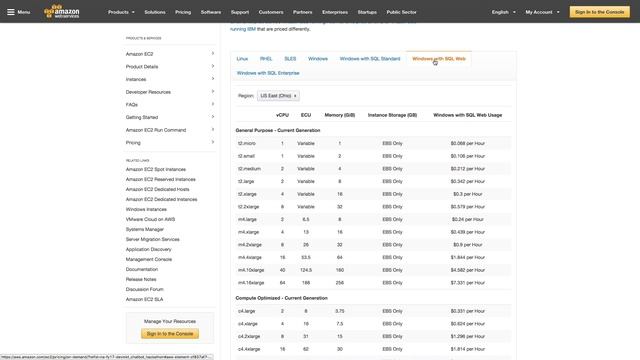
Task: Select the t2.micro instance row name
Action: coord(247,143)
